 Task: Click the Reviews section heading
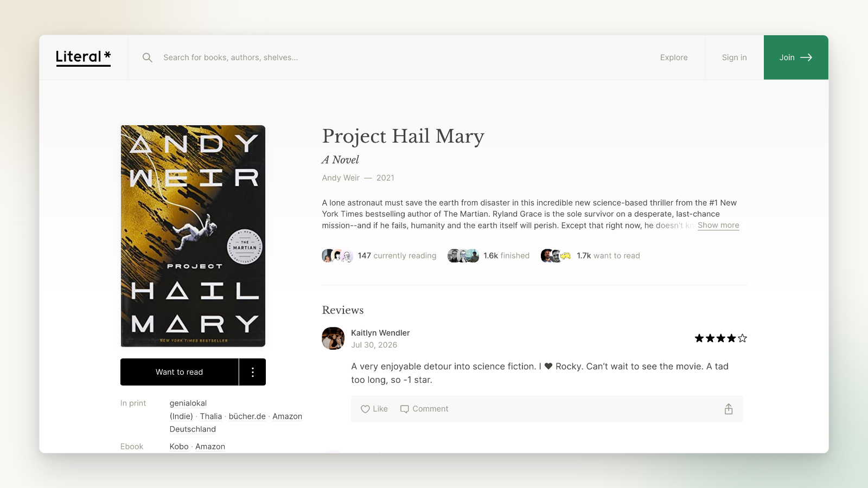click(x=343, y=310)
